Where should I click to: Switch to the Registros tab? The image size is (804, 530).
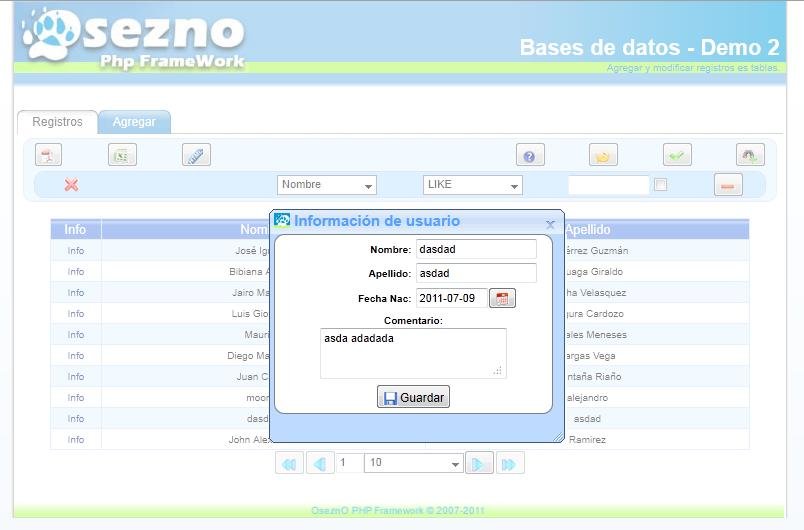tap(57, 122)
